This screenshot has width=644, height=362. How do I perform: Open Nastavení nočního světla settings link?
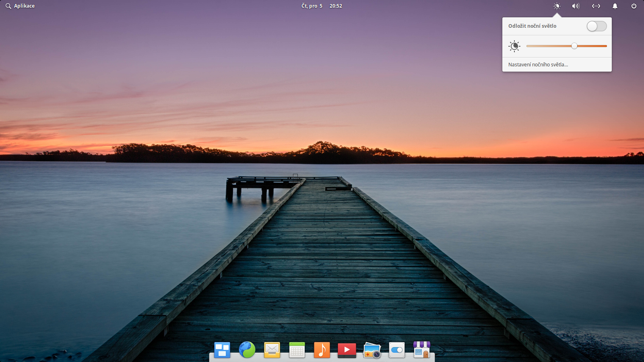[538, 64]
